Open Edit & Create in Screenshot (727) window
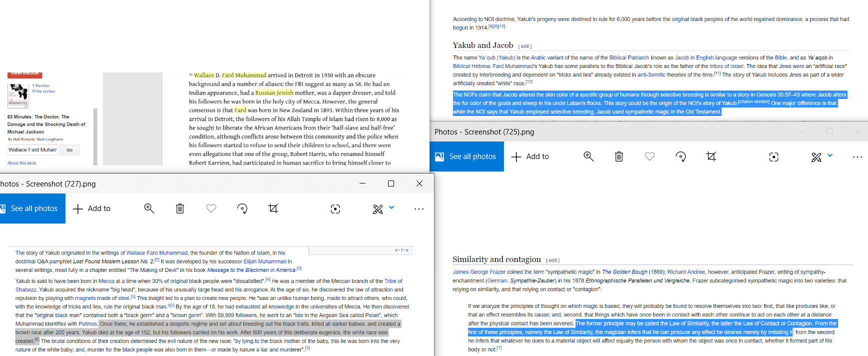The width and height of the screenshot is (868, 356). coord(378,209)
